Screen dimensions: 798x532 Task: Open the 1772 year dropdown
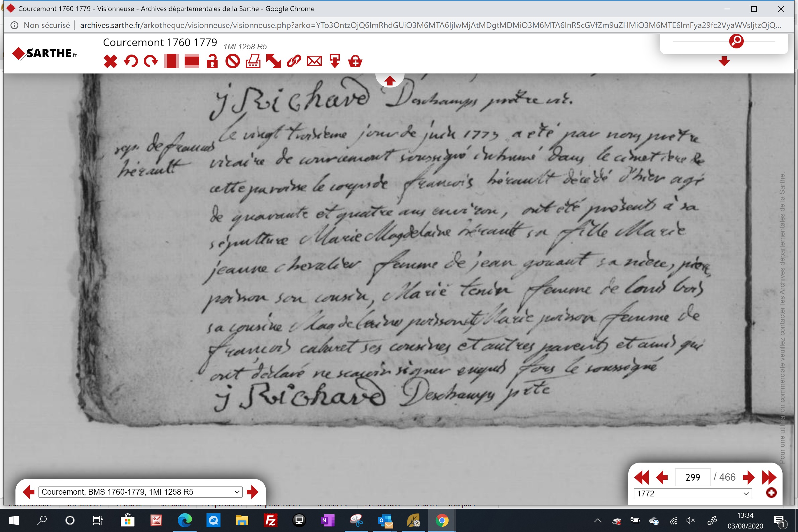tap(693, 493)
